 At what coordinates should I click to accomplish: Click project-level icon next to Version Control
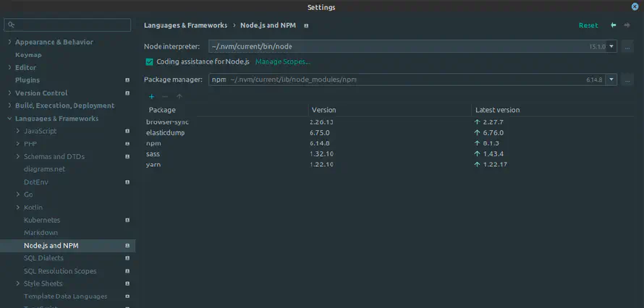coord(127,93)
